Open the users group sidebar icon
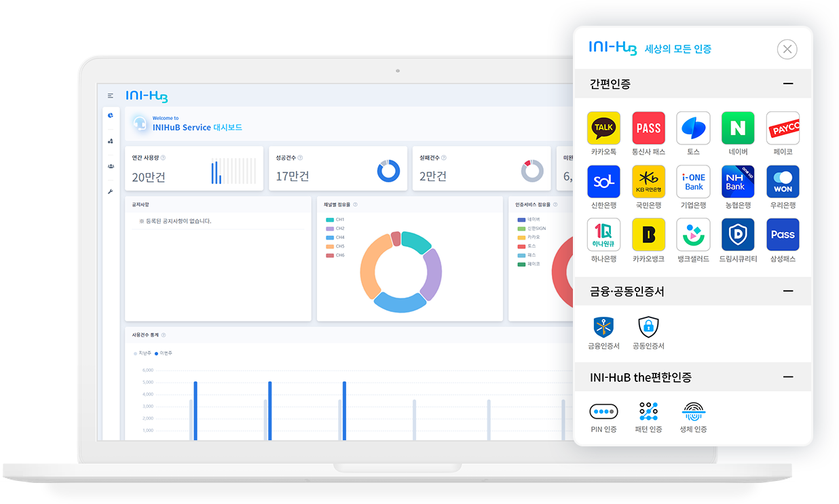The image size is (839, 504). pyautogui.click(x=110, y=166)
